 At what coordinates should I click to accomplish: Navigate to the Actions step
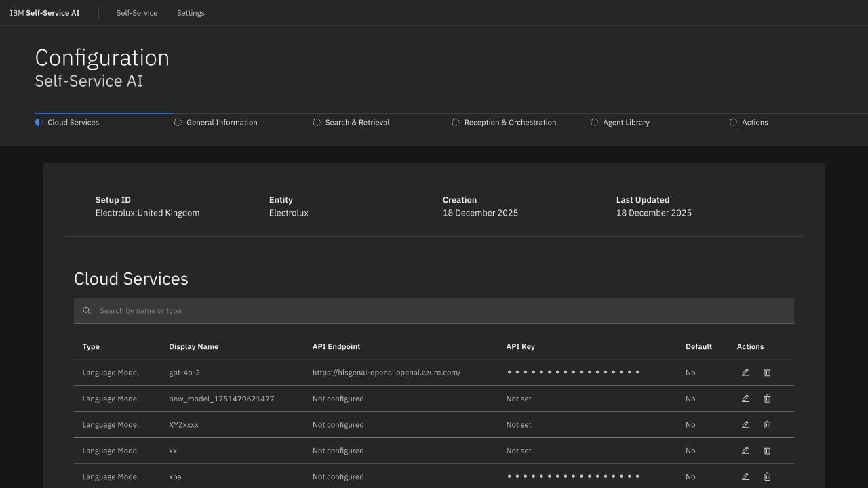754,123
